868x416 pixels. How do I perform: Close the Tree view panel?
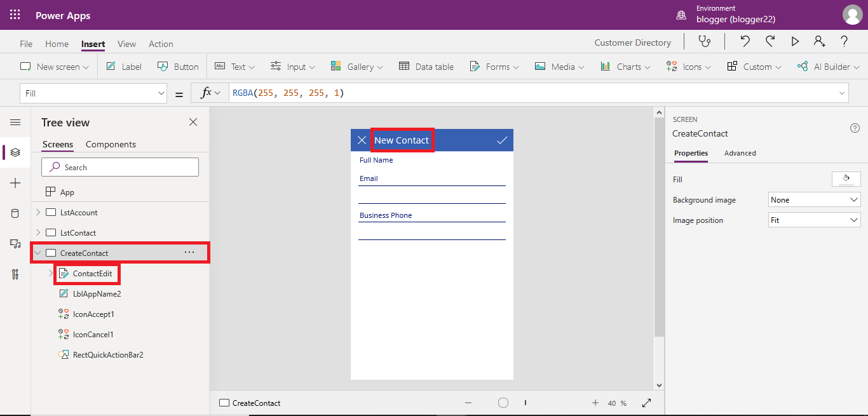tap(193, 122)
